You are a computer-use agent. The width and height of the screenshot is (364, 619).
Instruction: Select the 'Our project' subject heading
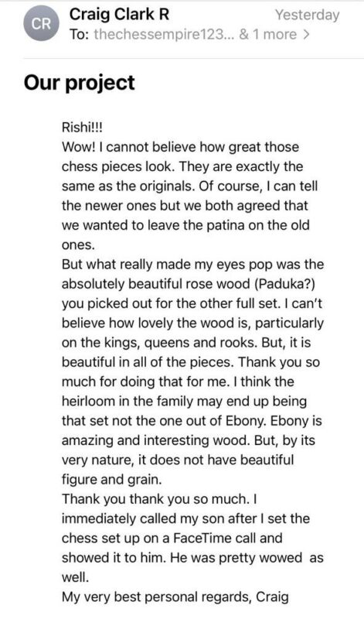[80, 83]
